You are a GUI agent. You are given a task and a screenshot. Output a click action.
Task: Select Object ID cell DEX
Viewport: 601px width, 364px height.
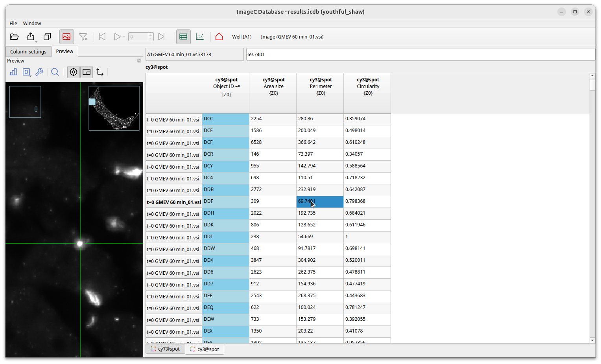pos(225,331)
